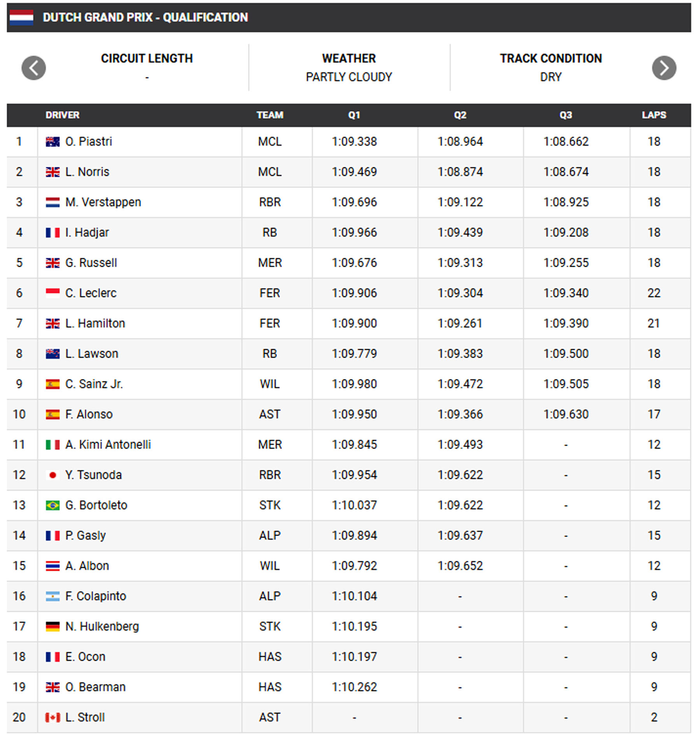700x742 pixels.
Task: Select the Q1 column header
Action: (x=354, y=115)
